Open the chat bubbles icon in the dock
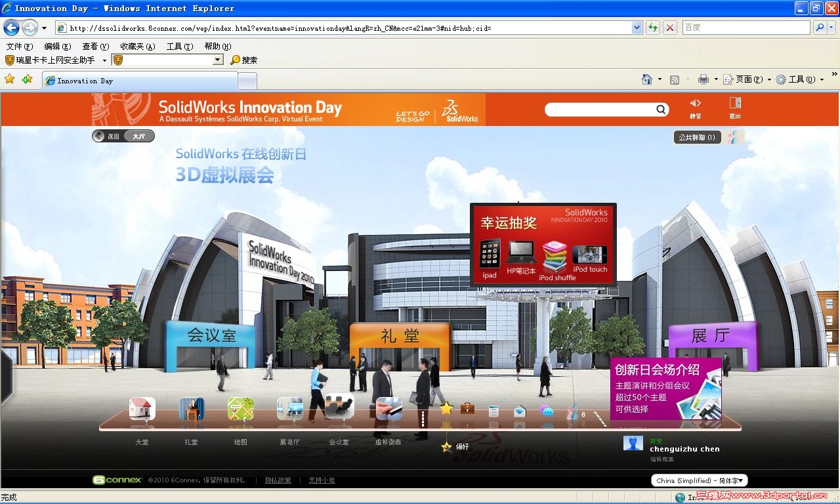This screenshot has width=840, height=504. pyautogui.click(x=547, y=411)
